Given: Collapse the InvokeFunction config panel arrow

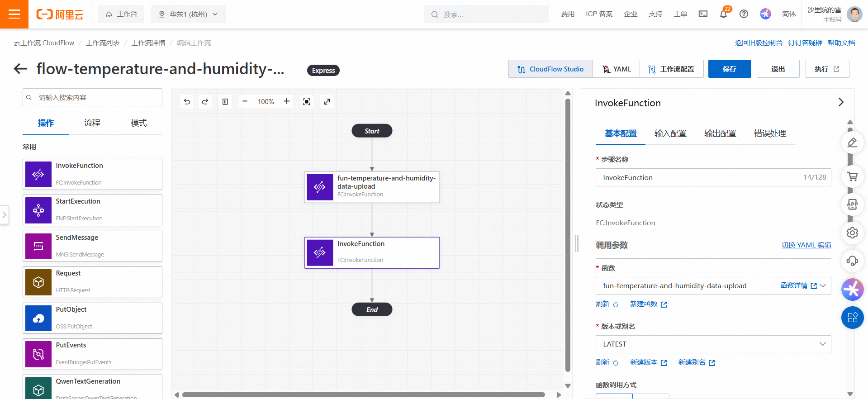Looking at the screenshot, I should click(841, 102).
